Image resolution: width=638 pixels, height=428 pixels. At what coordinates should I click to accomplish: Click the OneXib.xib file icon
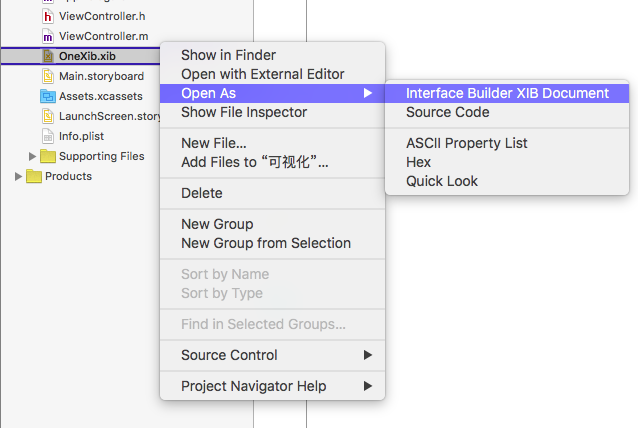48,56
